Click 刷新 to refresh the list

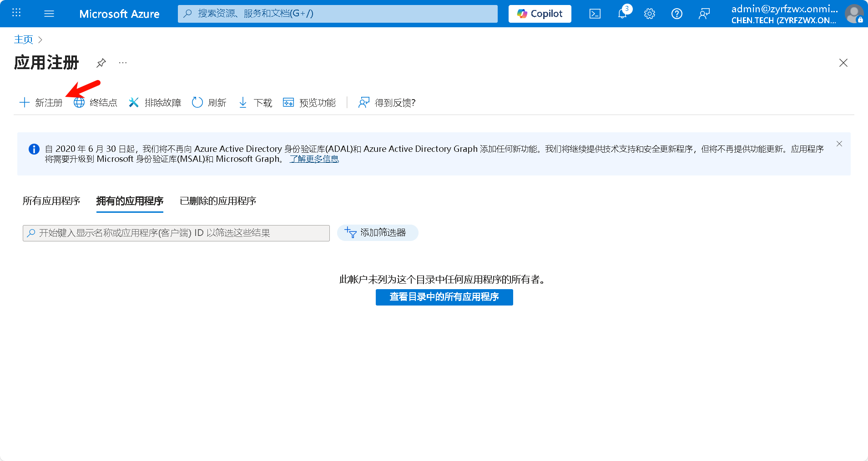coord(209,103)
